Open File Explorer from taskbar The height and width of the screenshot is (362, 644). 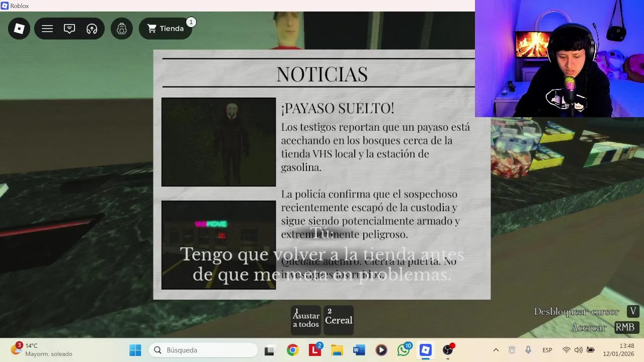pyautogui.click(x=337, y=350)
